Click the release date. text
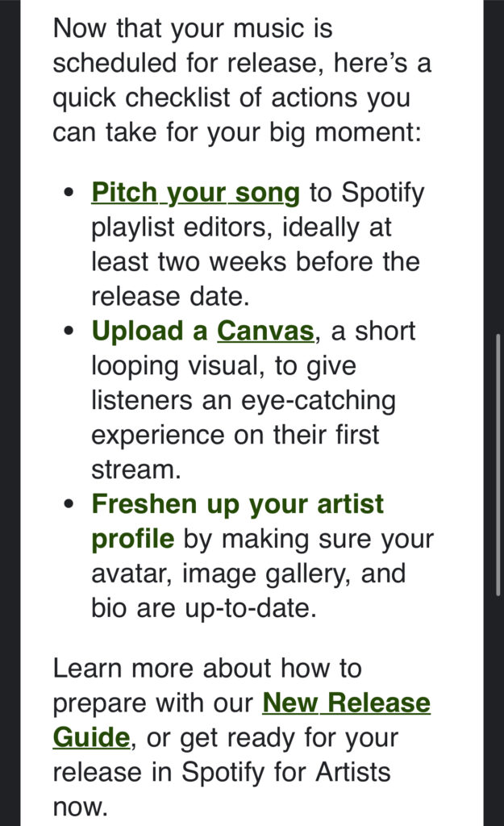504x826 pixels. pyautogui.click(x=170, y=297)
